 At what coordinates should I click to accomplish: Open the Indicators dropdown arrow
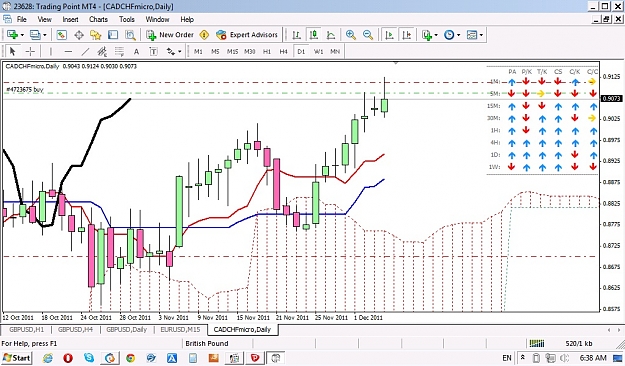click(436, 35)
